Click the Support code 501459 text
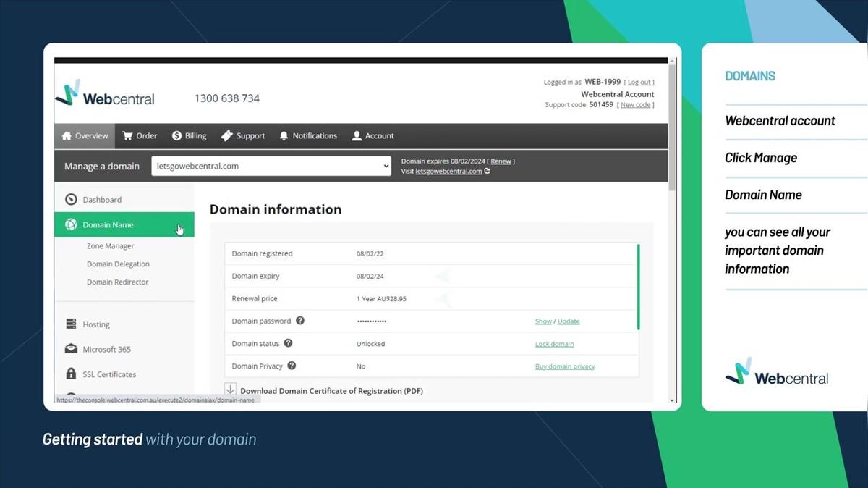 coord(579,105)
